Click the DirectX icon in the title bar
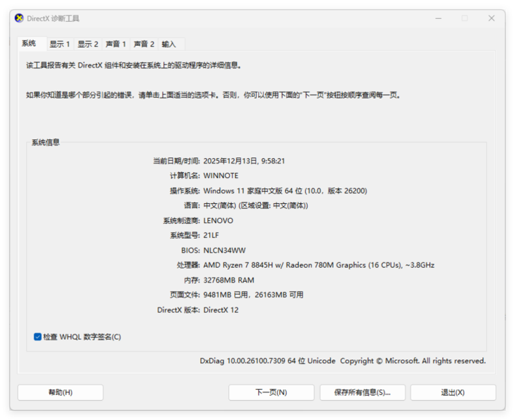Image resolution: width=515 pixels, height=420 pixels. (x=19, y=19)
